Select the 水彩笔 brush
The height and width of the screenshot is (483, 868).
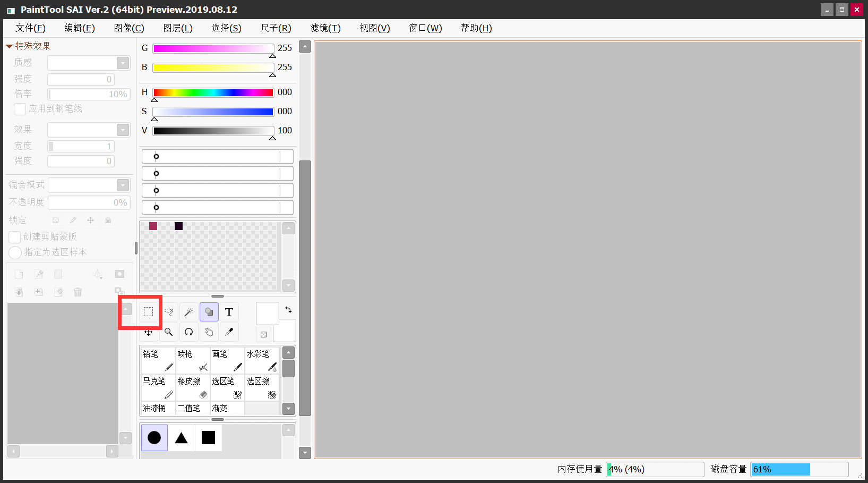coord(262,360)
